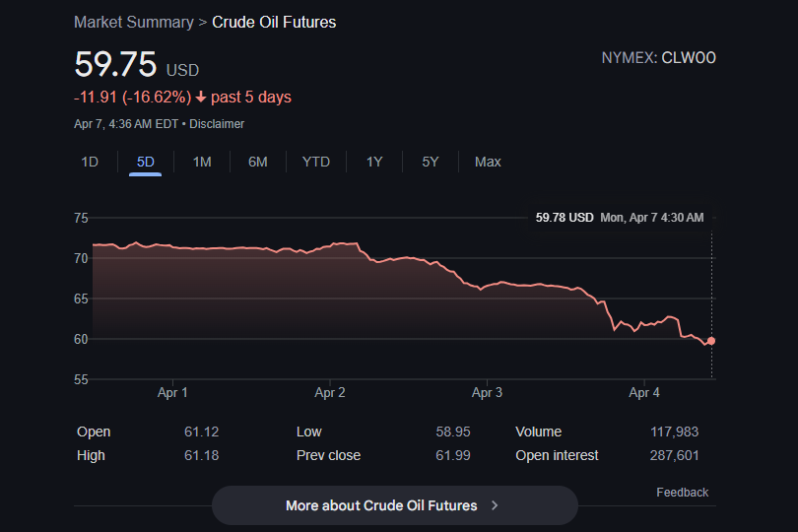
Task: Switch chart to the 1M range
Action: click(202, 162)
